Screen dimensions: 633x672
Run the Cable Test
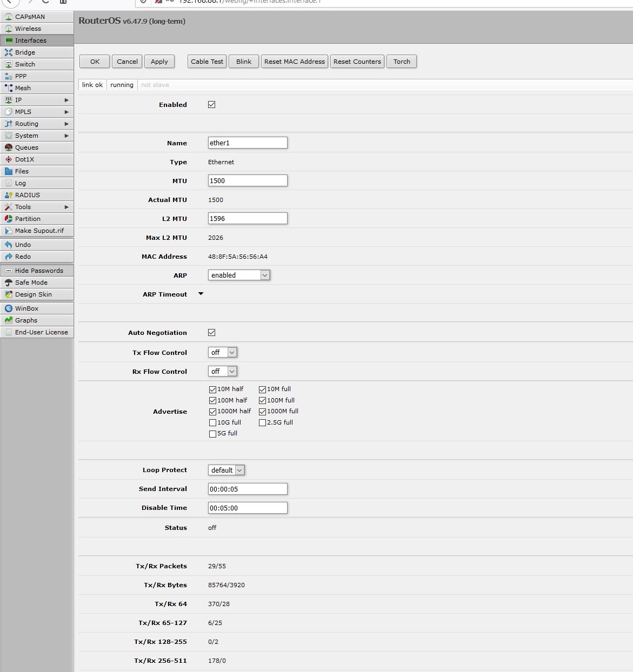(207, 62)
